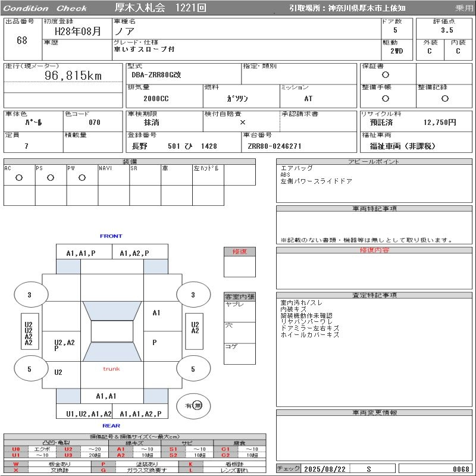Click the note リヤバンパーワレ

pos(306,322)
